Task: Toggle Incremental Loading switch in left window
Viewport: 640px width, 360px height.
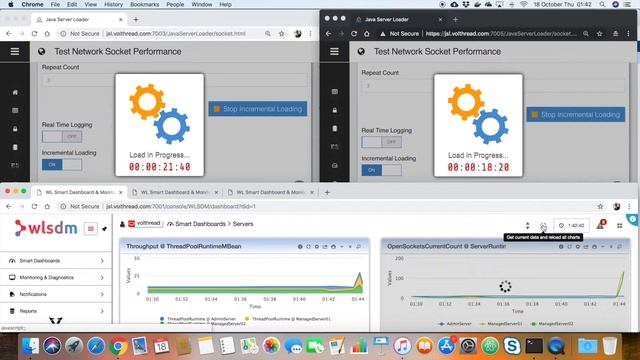Action: (x=62, y=164)
